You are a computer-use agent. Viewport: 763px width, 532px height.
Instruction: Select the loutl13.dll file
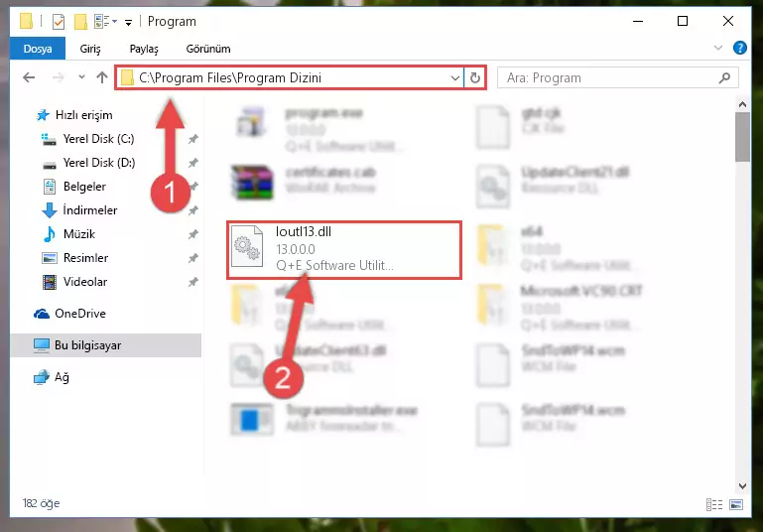click(344, 250)
